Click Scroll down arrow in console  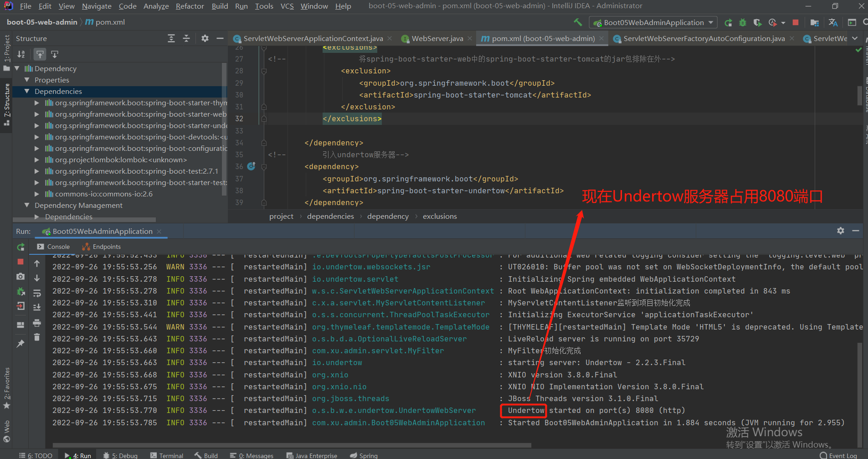click(x=37, y=278)
